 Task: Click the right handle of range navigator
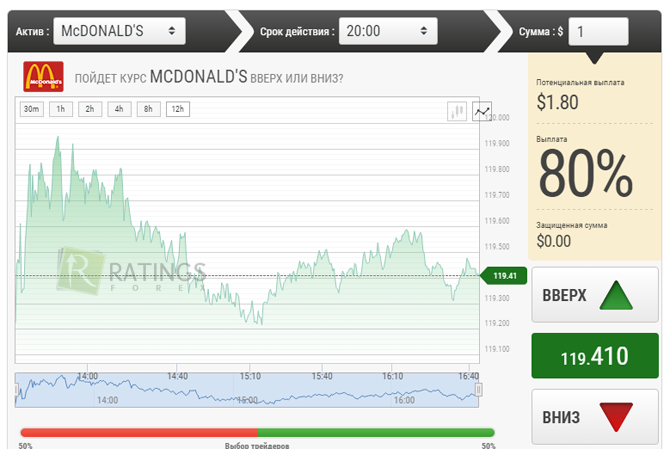pos(479,390)
